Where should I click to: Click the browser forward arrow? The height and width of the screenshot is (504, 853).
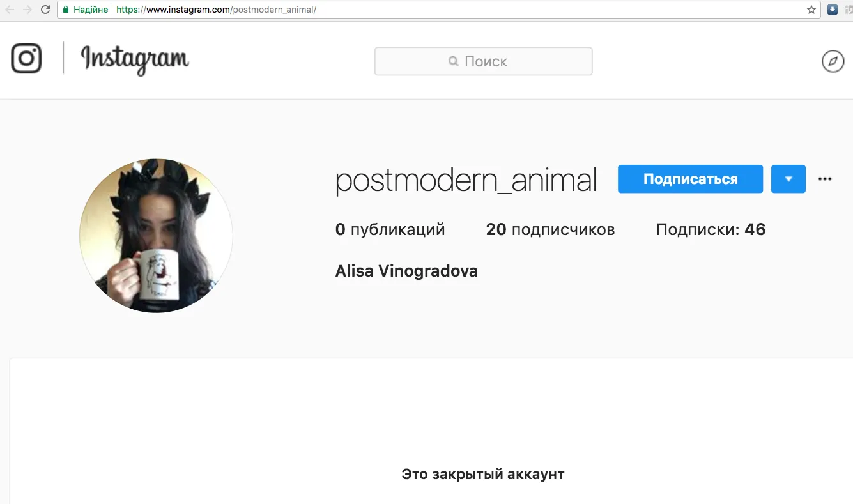point(27,10)
